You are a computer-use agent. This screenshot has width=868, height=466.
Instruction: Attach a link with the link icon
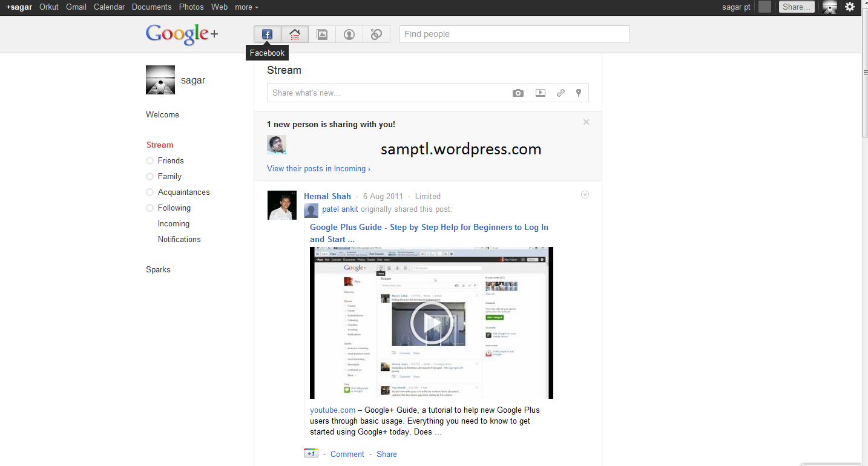(561, 93)
